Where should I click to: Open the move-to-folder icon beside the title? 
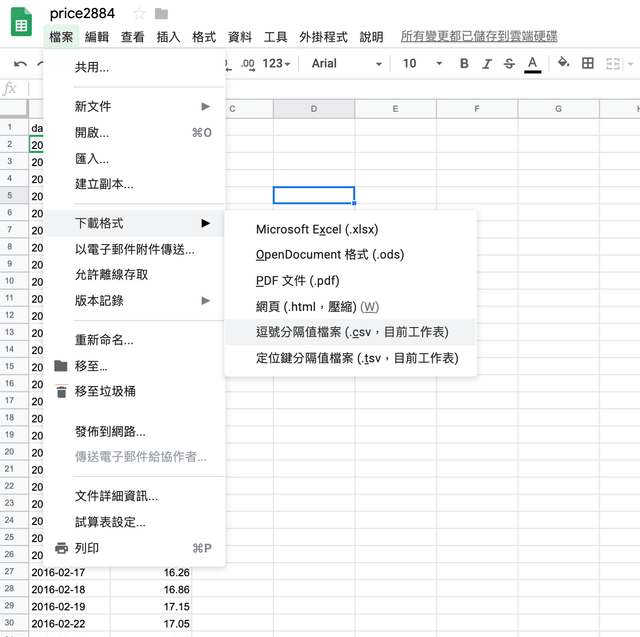pyautogui.click(x=162, y=14)
